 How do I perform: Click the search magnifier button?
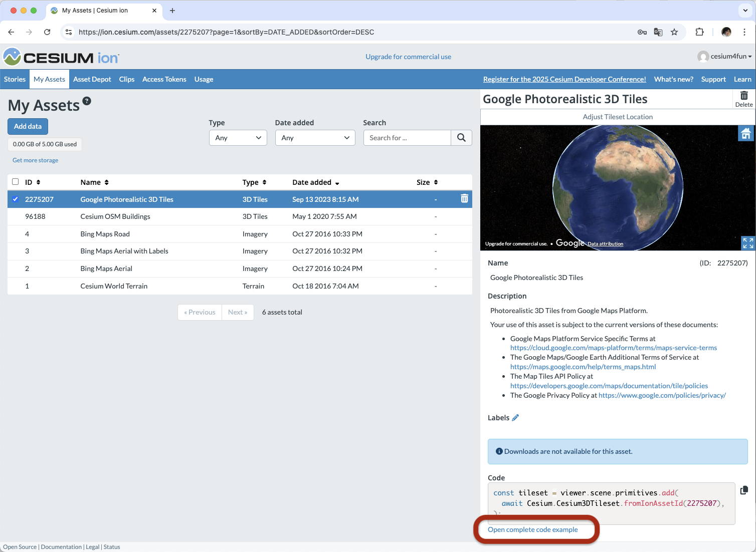(x=461, y=138)
